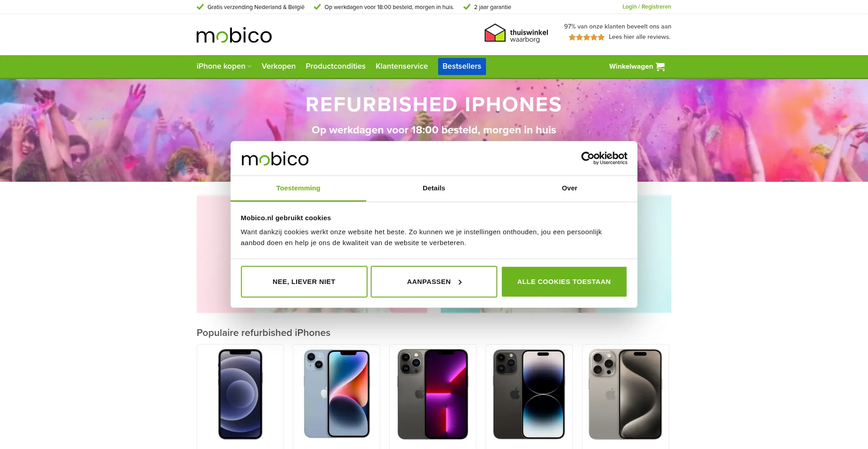Open the Details tab in the cookie dialog
This screenshot has width=868, height=449.
pyautogui.click(x=434, y=188)
